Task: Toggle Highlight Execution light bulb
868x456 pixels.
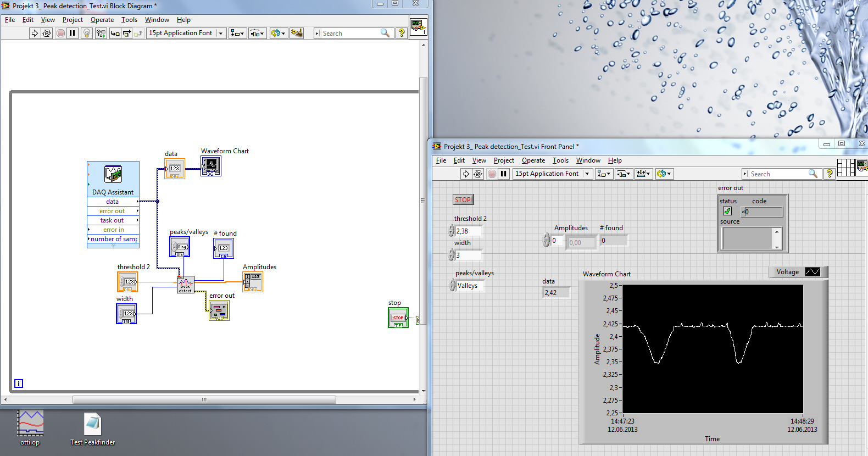Action: [86, 34]
